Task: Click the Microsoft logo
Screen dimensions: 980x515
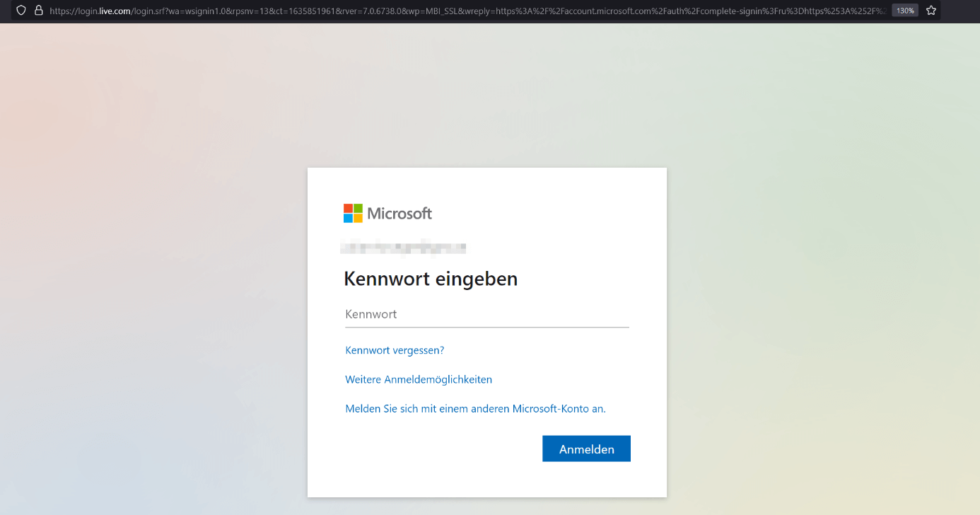Action: point(387,213)
